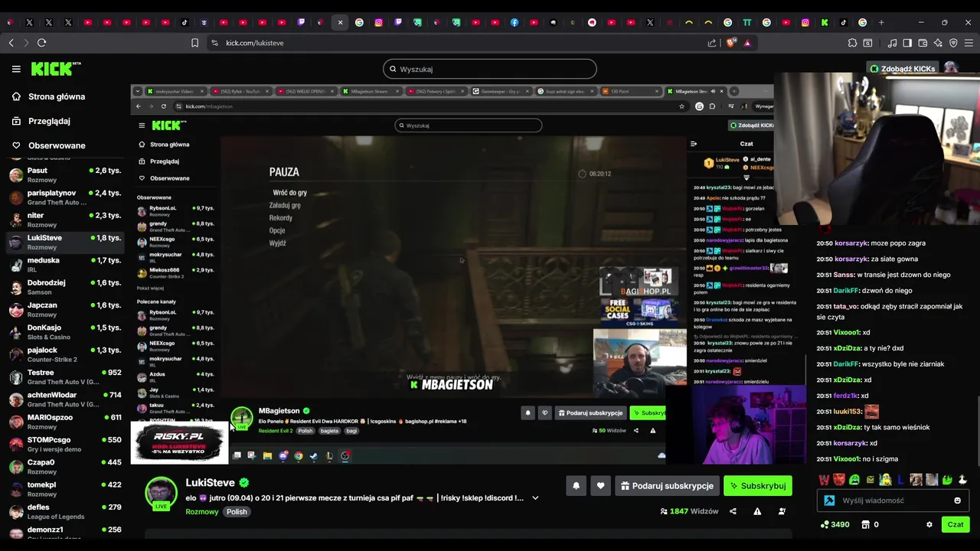
Task: Focus the Wyszukaj search field
Action: pos(490,69)
